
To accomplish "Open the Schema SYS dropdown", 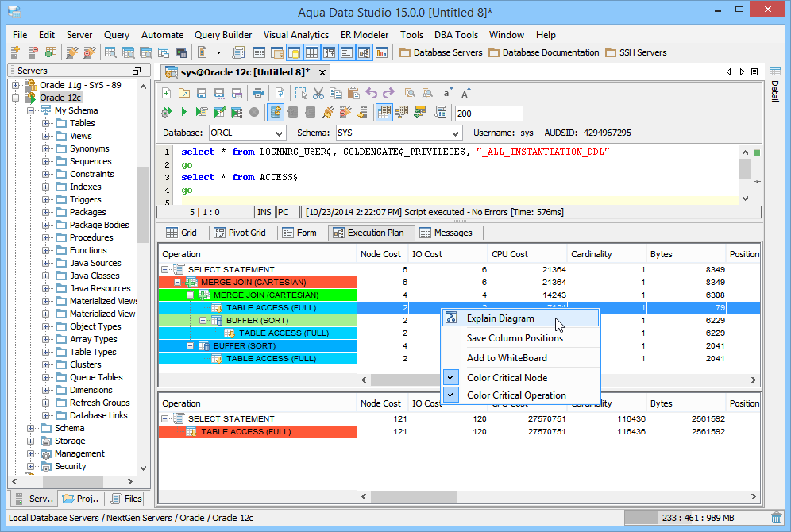I will pyautogui.click(x=455, y=133).
